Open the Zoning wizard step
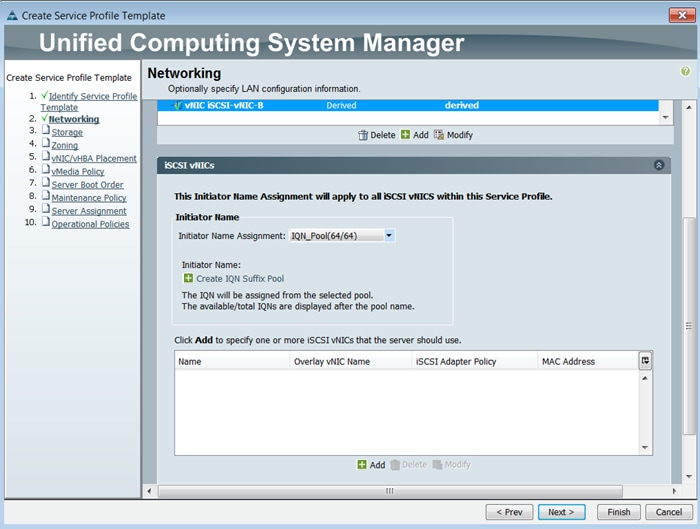Image resolution: width=700 pixels, height=529 pixels. click(x=65, y=145)
